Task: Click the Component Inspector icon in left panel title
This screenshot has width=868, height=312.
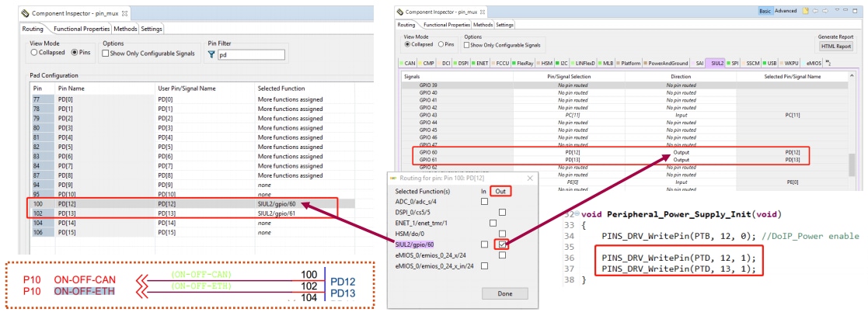Action: coord(26,14)
